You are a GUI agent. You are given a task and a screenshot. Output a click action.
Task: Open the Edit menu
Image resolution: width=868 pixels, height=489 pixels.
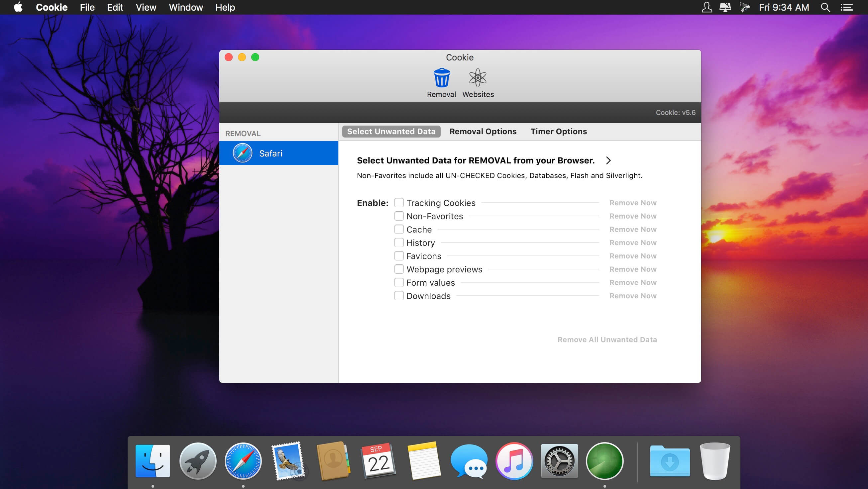pos(115,7)
